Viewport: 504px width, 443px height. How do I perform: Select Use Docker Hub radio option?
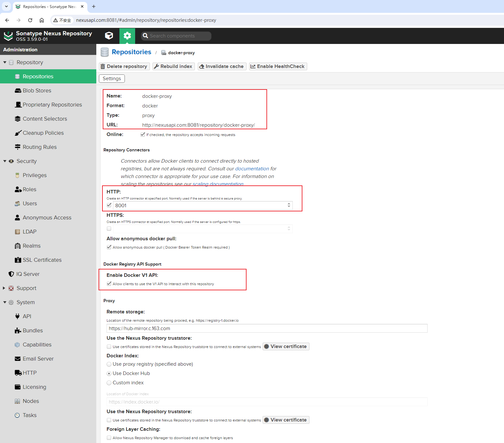coord(109,373)
